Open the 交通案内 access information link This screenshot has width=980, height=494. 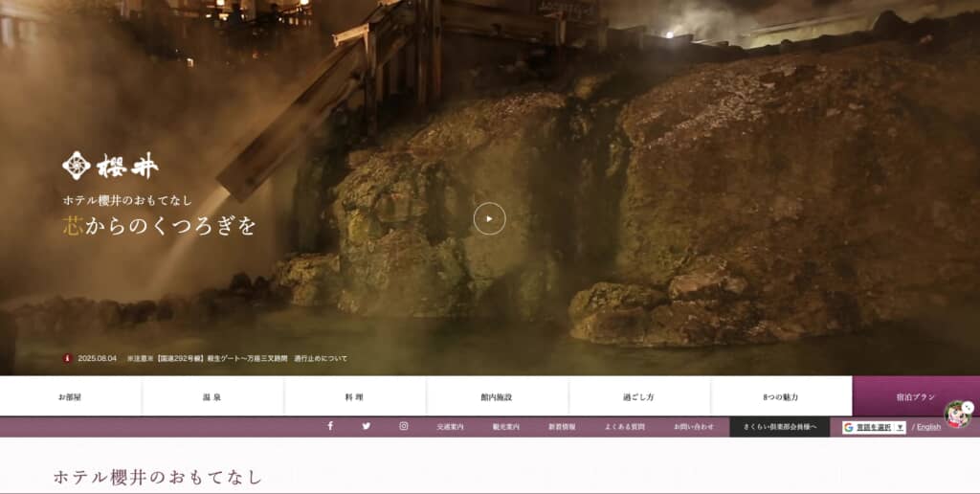point(450,427)
